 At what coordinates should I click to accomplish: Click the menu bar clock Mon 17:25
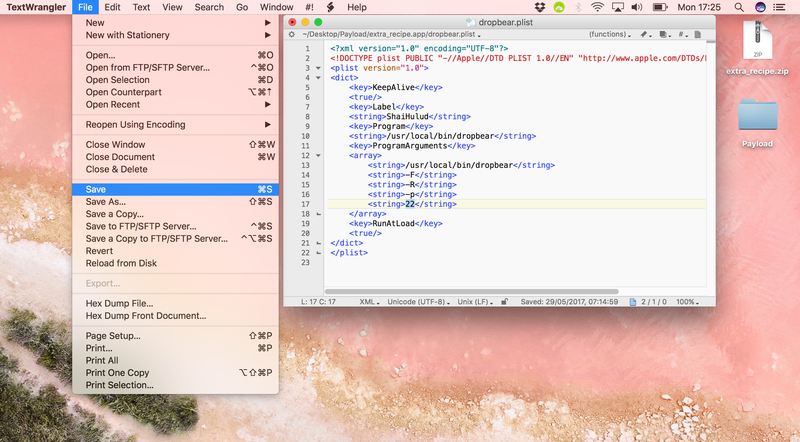point(699,7)
